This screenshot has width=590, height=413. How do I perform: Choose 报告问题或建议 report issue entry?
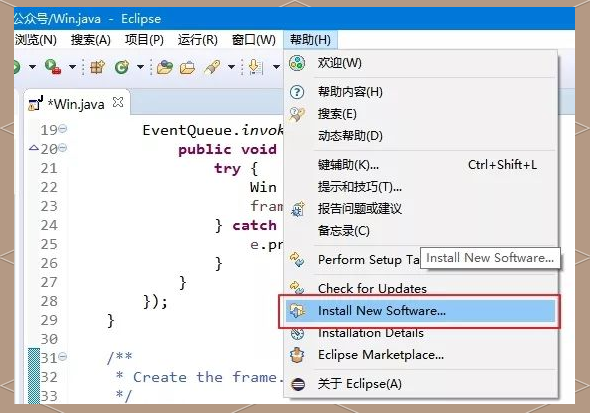[x=420, y=208]
